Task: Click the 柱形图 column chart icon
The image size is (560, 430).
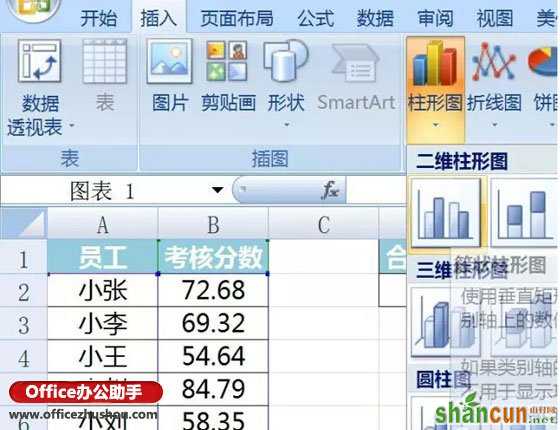Action: pyautogui.click(x=435, y=63)
